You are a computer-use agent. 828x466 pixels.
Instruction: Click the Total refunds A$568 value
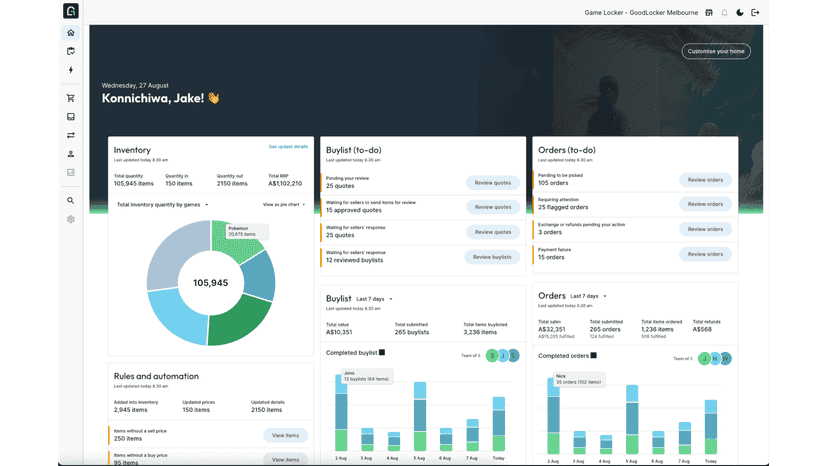702,329
